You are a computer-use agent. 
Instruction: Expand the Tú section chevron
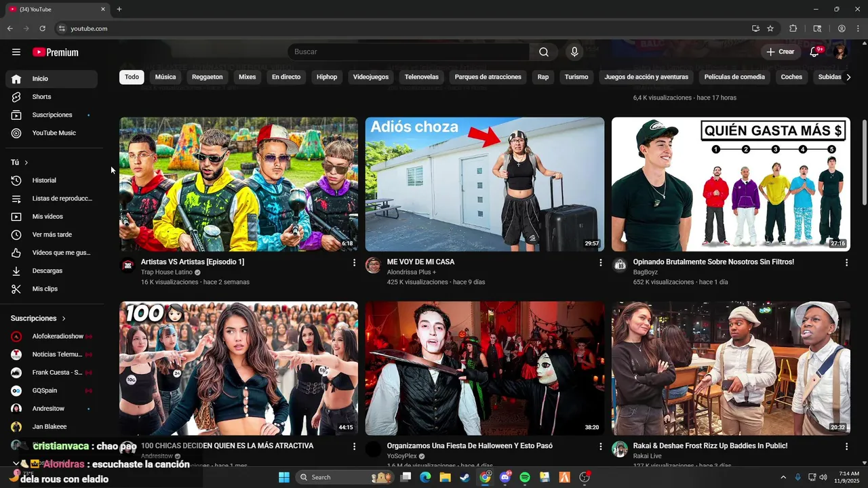tap(26, 163)
